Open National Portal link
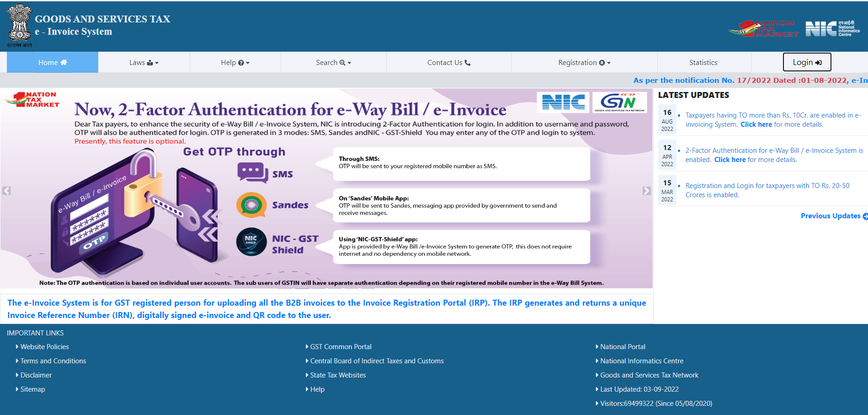 pyautogui.click(x=623, y=347)
